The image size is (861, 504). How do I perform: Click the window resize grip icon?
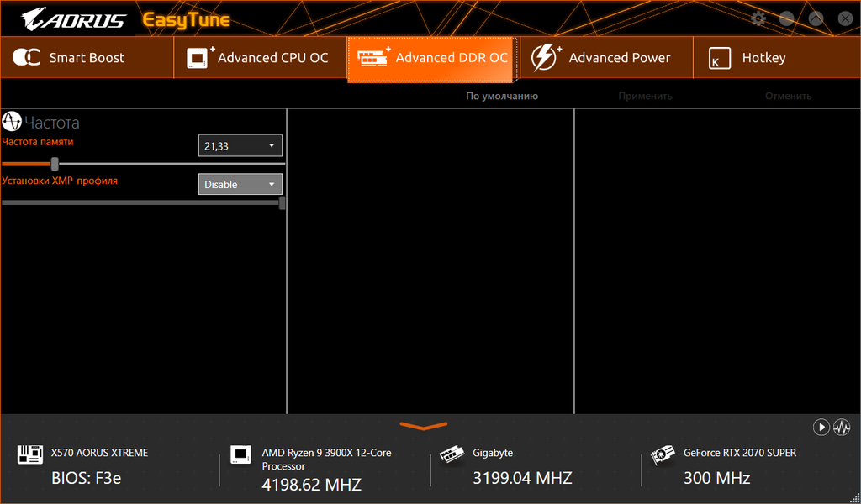coord(854,497)
